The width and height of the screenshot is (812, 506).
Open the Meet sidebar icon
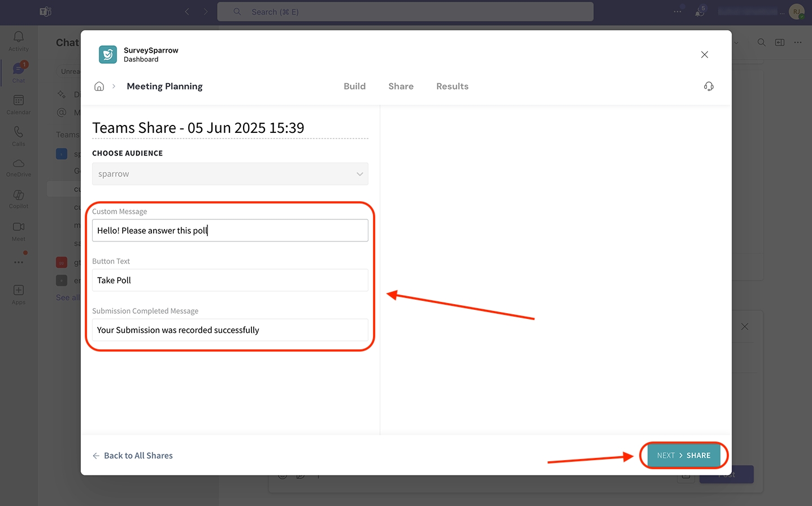click(19, 231)
